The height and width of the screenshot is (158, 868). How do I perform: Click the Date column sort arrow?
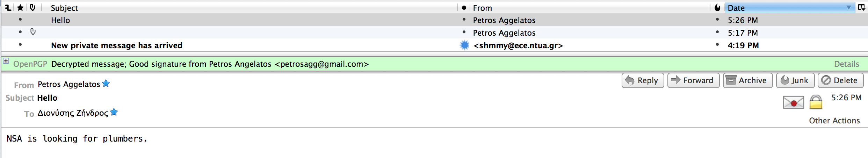[x=848, y=8]
